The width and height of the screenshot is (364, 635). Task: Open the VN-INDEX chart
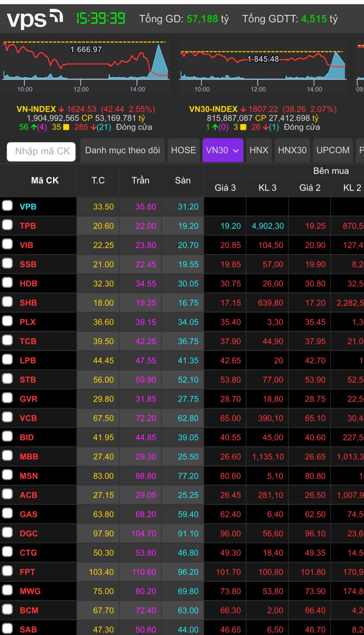pos(86,62)
